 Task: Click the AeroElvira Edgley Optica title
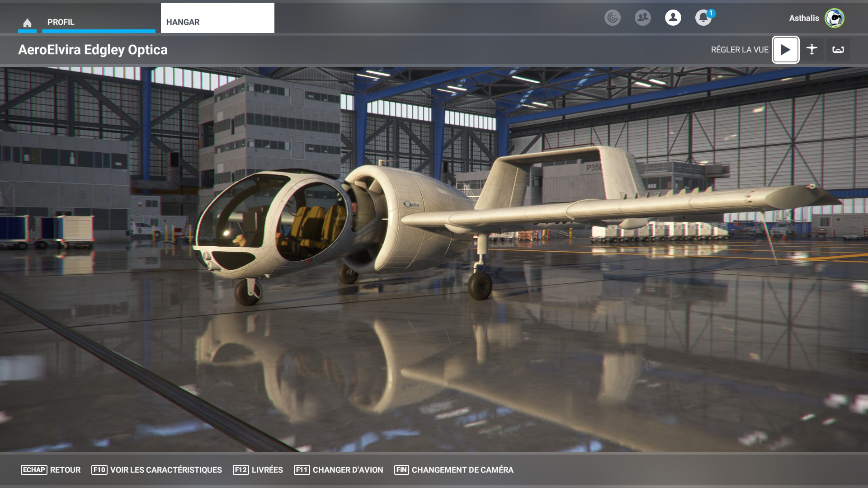93,50
